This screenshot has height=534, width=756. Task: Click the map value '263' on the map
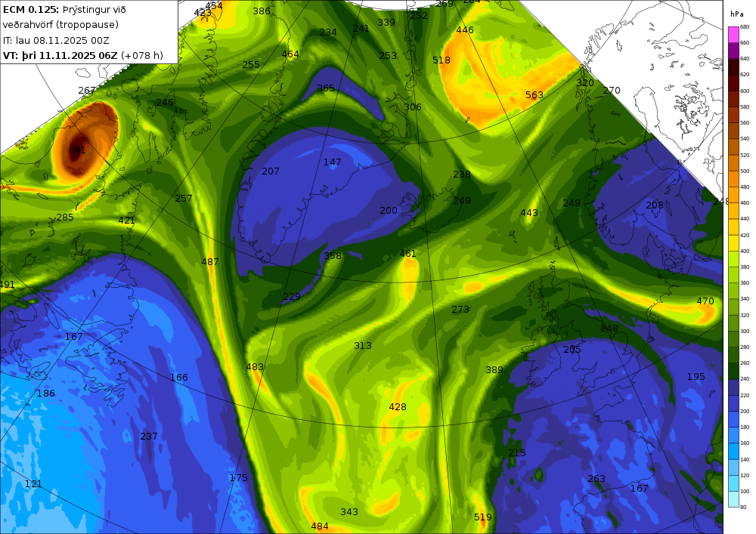(596, 479)
